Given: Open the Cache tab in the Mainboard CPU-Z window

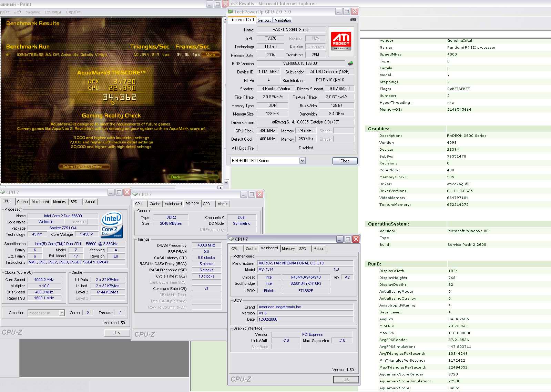Looking at the screenshot, I should click(x=251, y=249).
